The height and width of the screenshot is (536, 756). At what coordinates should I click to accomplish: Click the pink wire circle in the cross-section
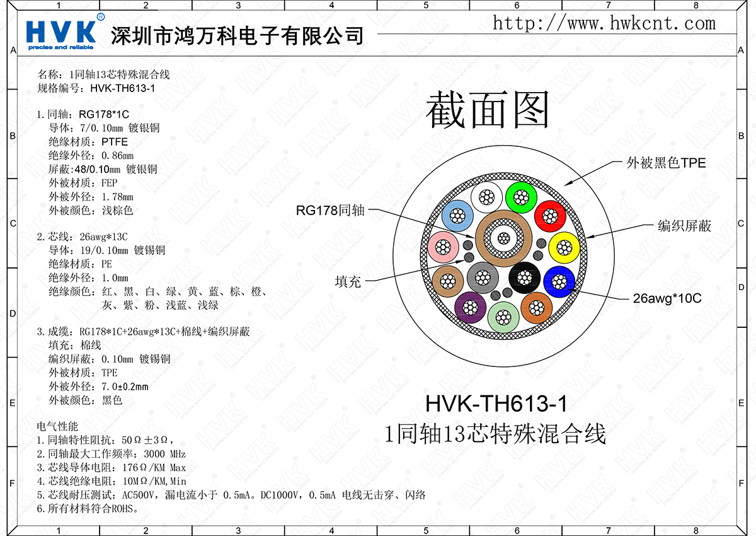click(x=443, y=247)
